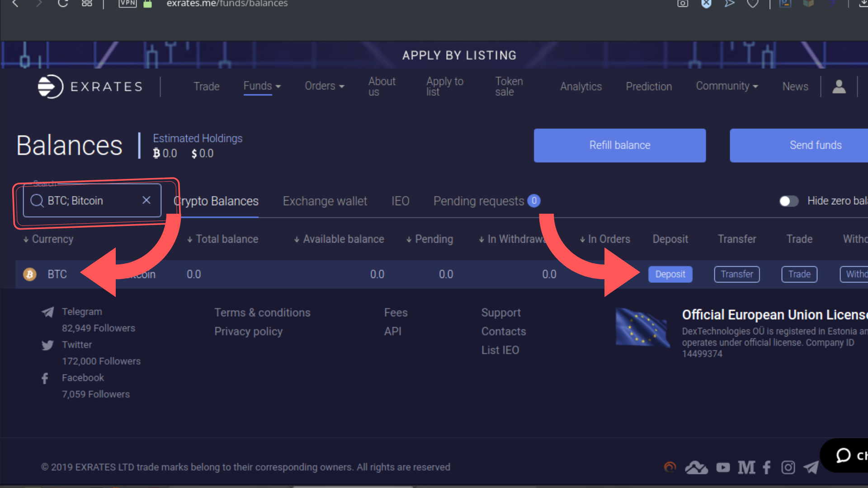Viewport: 868px width, 488px height.
Task: Open the Prediction menu item
Action: [x=649, y=86]
